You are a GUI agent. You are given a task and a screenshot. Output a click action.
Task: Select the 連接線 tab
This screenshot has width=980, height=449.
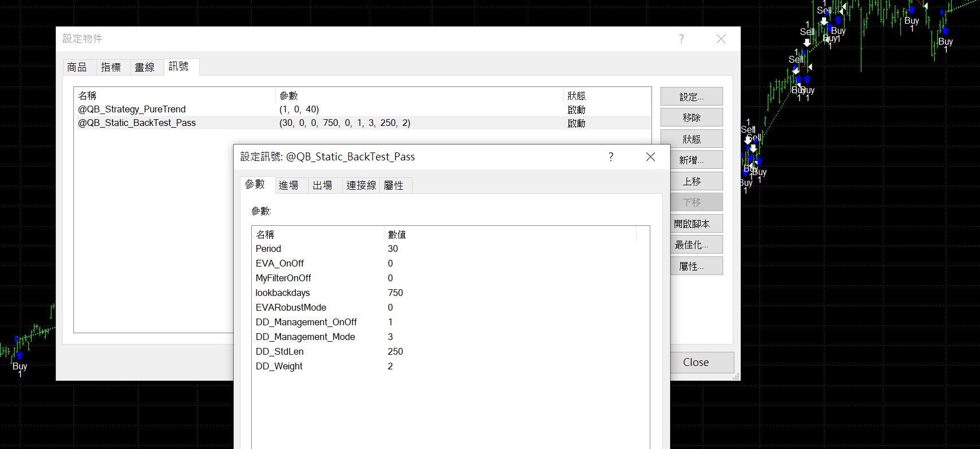tap(361, 186)
